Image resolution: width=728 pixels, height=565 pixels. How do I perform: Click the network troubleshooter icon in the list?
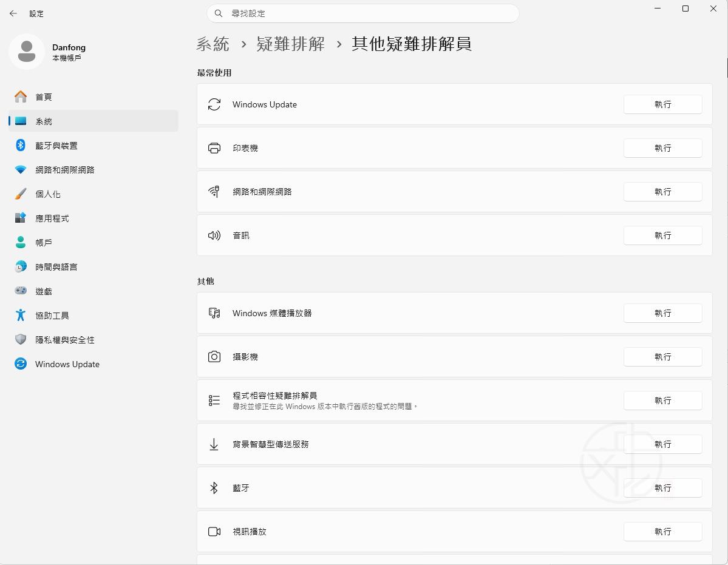tap(214, 192)
